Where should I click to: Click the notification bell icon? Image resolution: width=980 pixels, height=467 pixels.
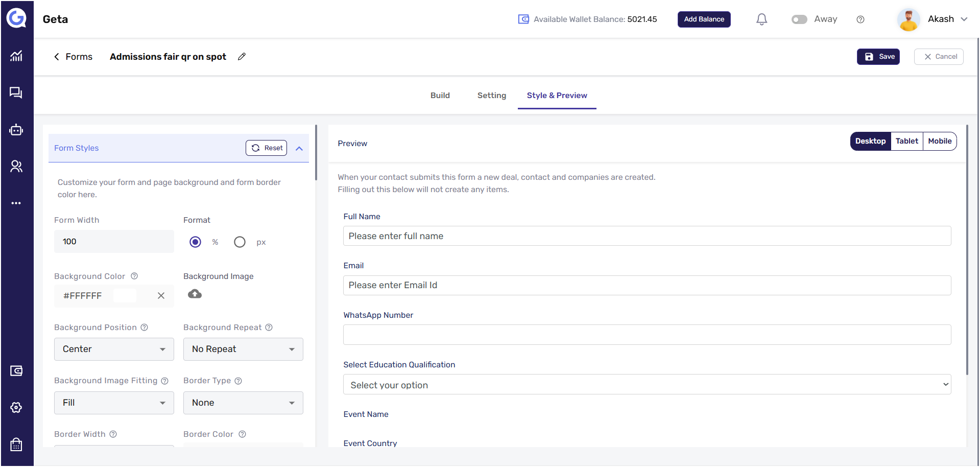coord(761,19)
